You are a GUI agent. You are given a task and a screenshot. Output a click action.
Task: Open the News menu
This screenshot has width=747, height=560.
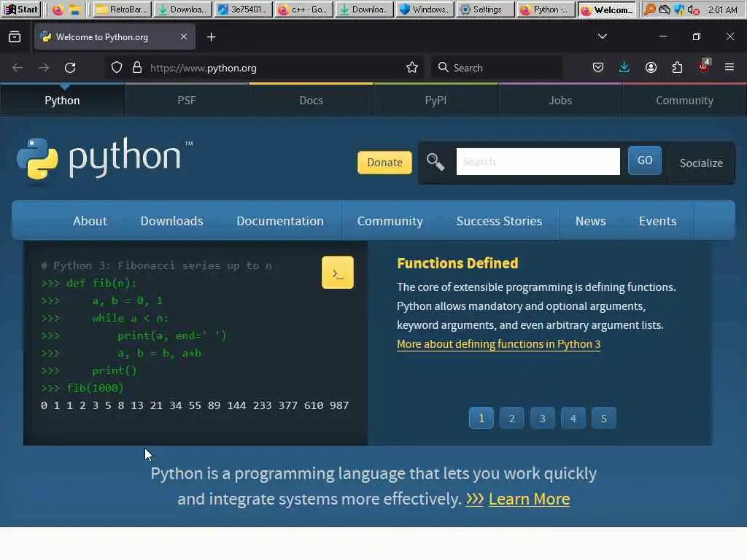(590, 221)
